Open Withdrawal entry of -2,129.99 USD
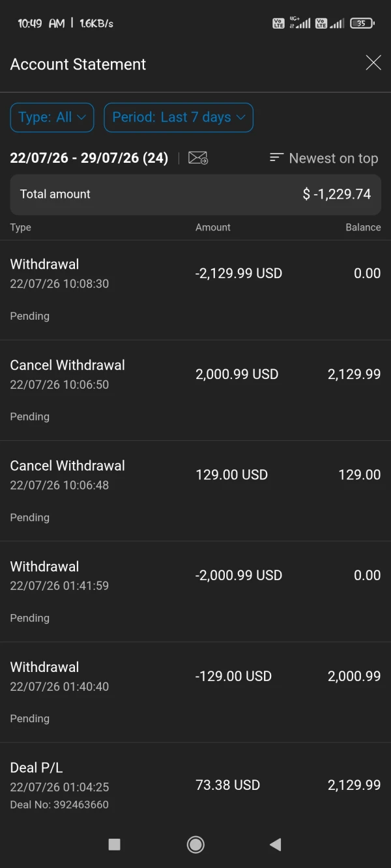Viewport: 391px width, 868px height. pos(195,290)
